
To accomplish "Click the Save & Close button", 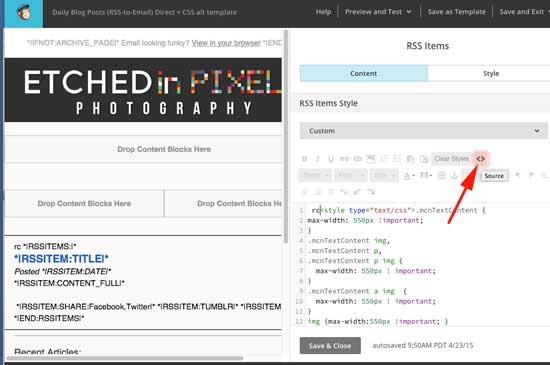I will [330, 346].
